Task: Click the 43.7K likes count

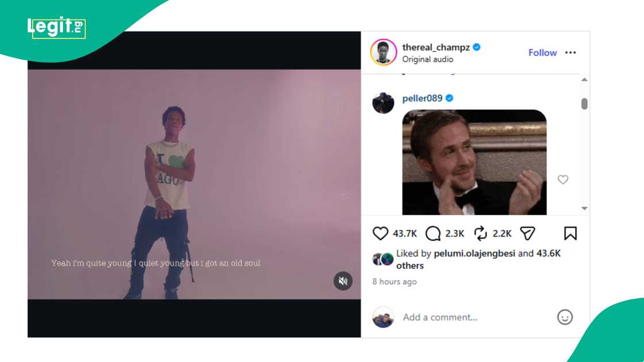Action: 405,233
